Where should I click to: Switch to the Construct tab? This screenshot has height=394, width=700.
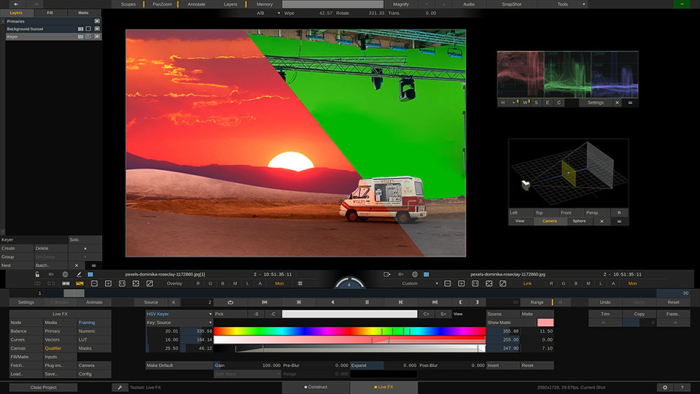click(x=316, y=387)
